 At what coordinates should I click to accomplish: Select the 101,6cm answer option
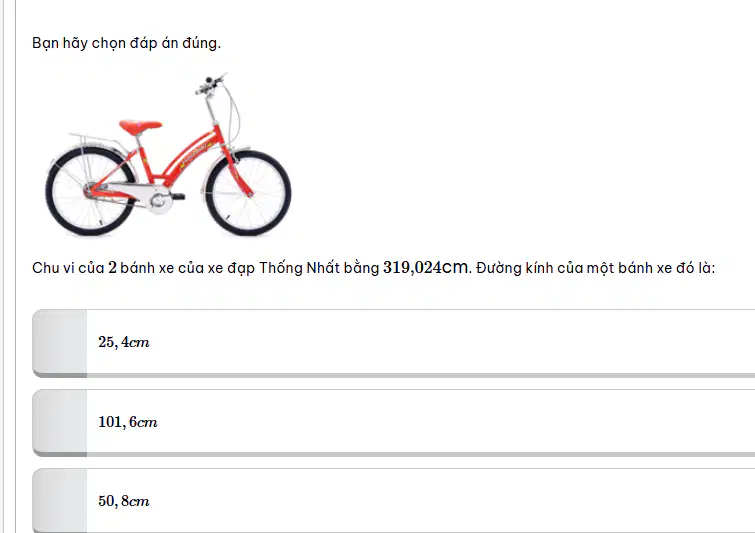pos(393,422)
